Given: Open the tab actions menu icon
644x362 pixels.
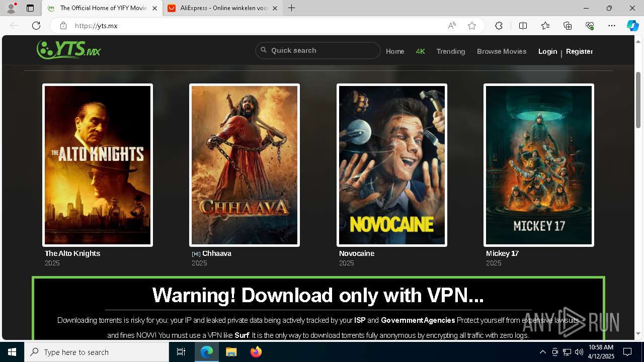Looking at the screenshot, I should coord(30,8).
